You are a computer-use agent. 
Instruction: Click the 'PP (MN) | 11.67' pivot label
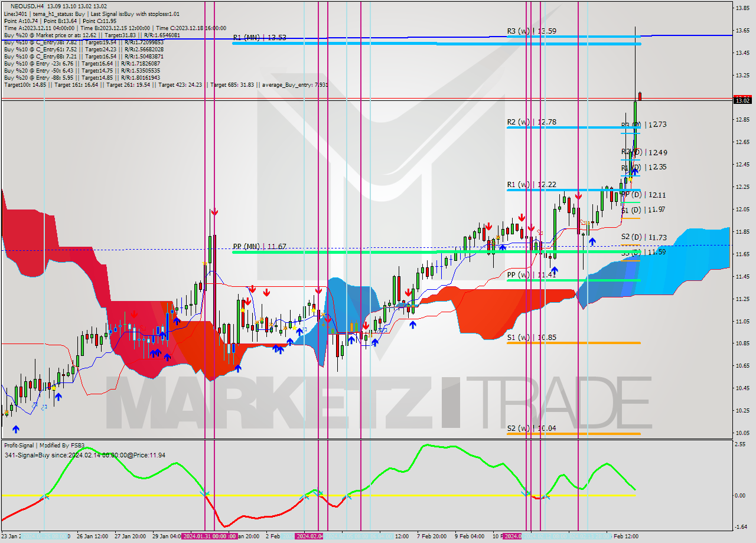tap(259, 246)
